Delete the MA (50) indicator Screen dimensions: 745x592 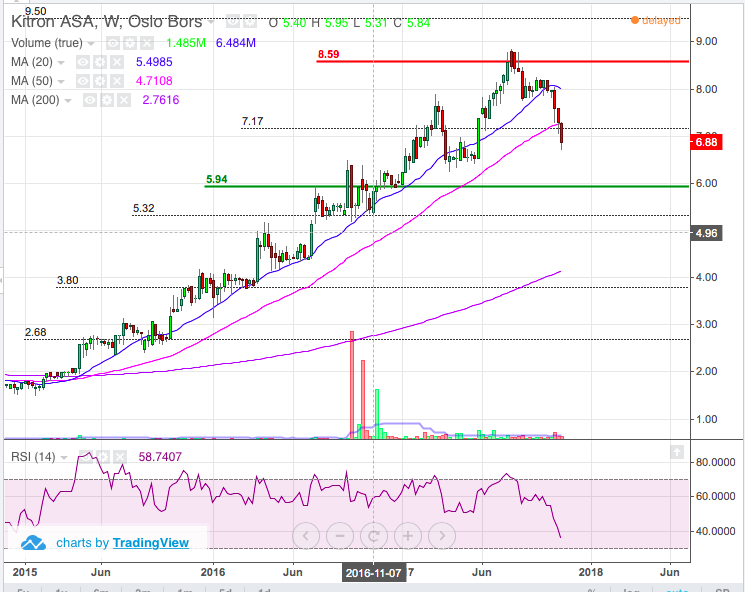pos(117,81)
